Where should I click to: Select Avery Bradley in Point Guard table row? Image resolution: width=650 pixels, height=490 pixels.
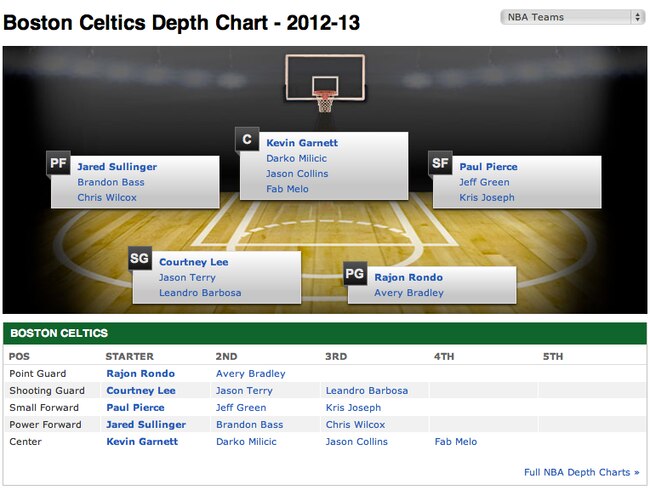[250, 374]
